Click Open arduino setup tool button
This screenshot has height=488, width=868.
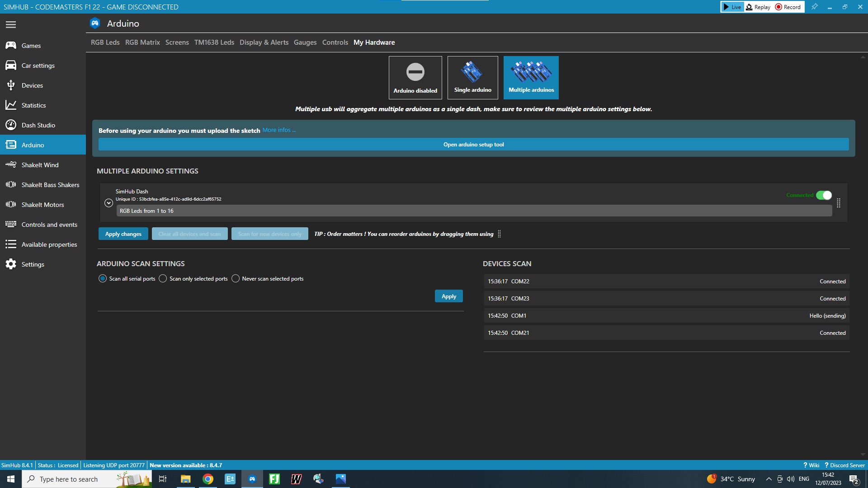coord(473,145)
